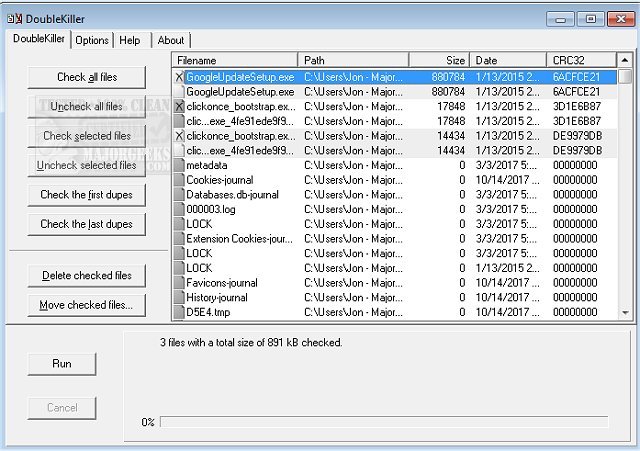The width and height of the screenshot is (640, 451).
Task: Click the Check all files button
Action: point(87,77)
